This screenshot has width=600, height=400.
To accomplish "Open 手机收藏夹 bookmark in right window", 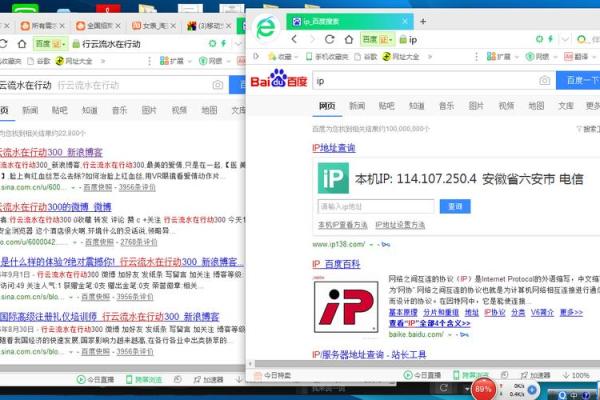I will (327, 57).
